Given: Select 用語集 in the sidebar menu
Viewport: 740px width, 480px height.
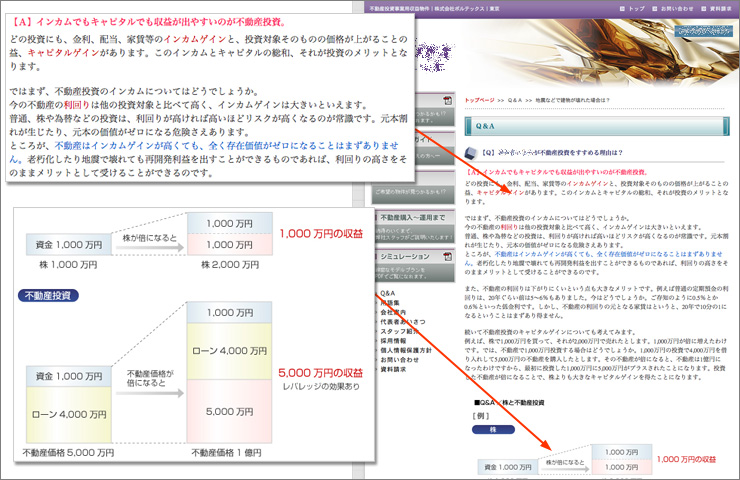Looking at the screenshot, I should [x=390, y=303].
